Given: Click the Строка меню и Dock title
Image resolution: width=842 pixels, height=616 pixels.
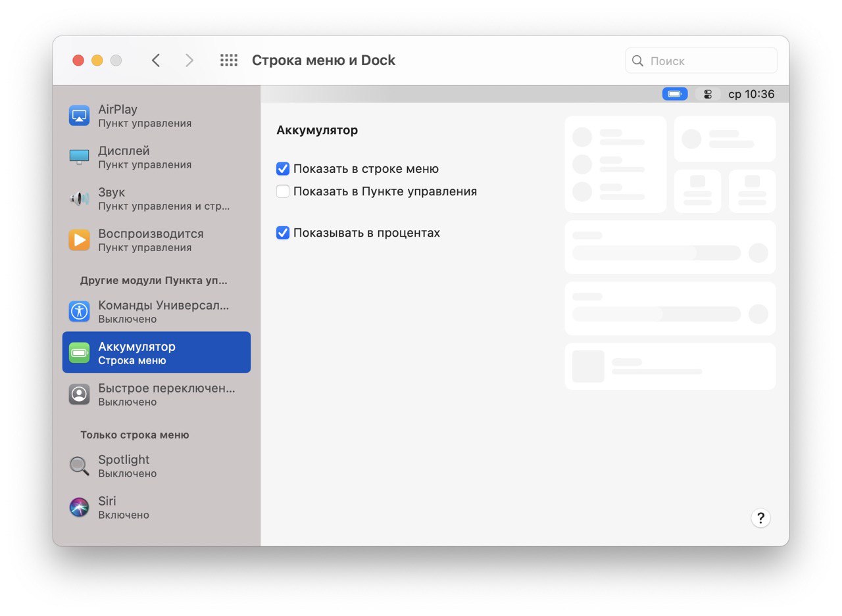Looking at the screenshot, I should click(324, 60).
